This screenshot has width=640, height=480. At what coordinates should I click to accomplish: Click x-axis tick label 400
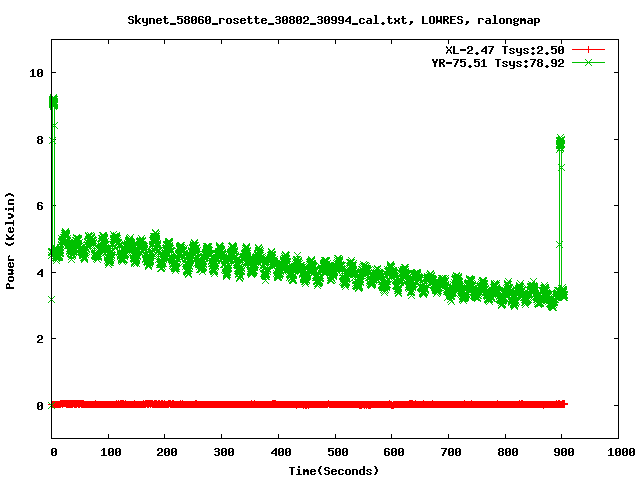coord(281,452)
